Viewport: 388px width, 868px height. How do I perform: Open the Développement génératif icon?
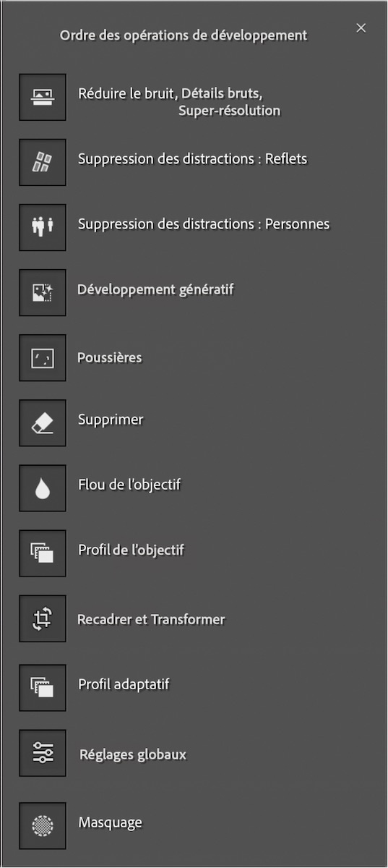43,292
